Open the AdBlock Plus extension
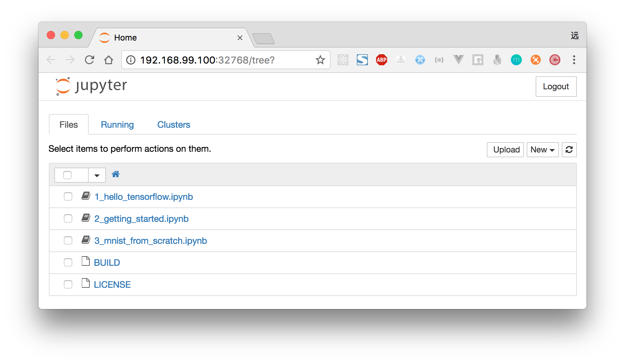This screenshot has width=625, height=364. coord(381,60)
